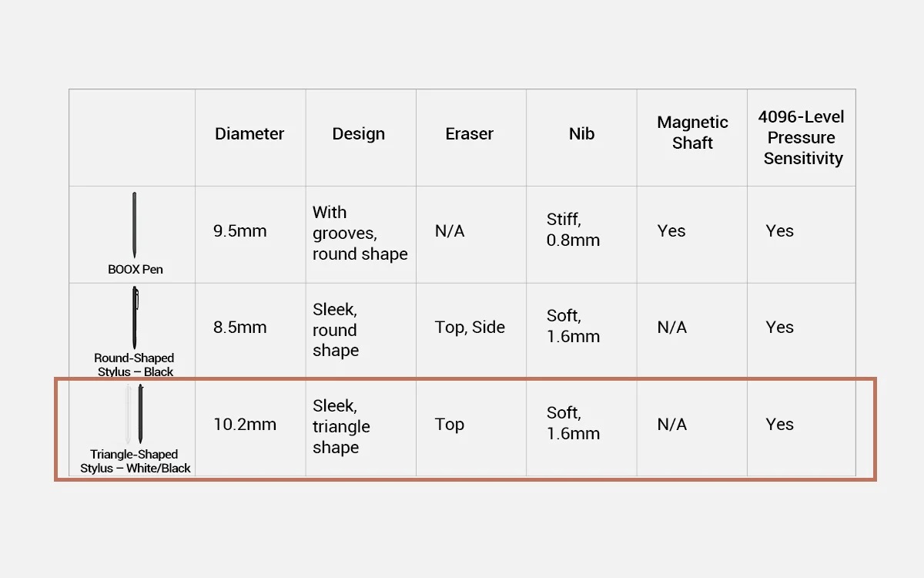The width and height of the screenshot is (924, 578).
Task: Click Round-Shaped Stylus – Black label
Action: (x=135, y=365)
